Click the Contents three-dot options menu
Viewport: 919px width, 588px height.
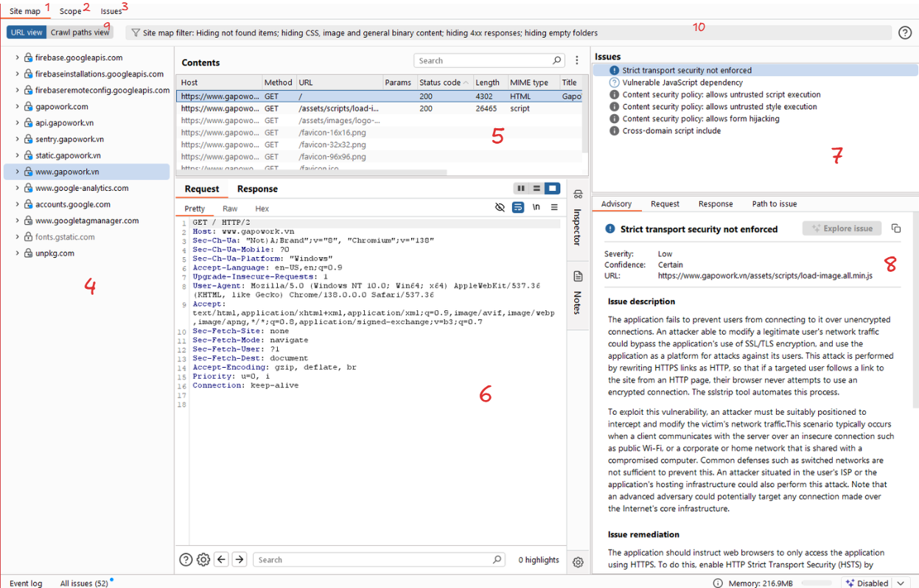point(577,60)
